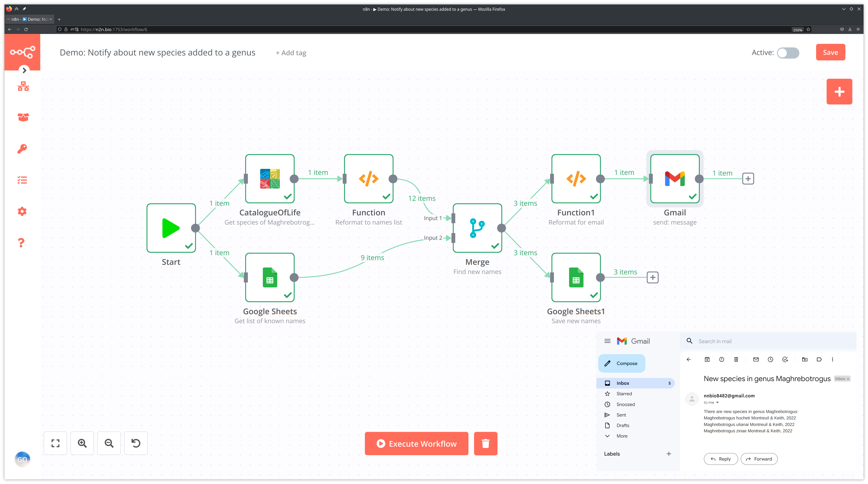Open the Settings gear icon in sidebar
Screen dimensions: 868x484
pyautogui.click(x=22, y=211)
